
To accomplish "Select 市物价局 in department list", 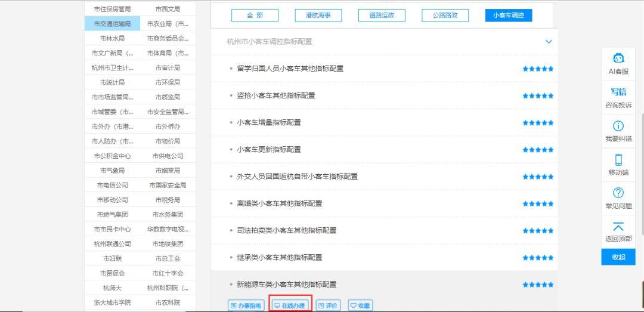I will pyautogui.click(x=168, y=141).
